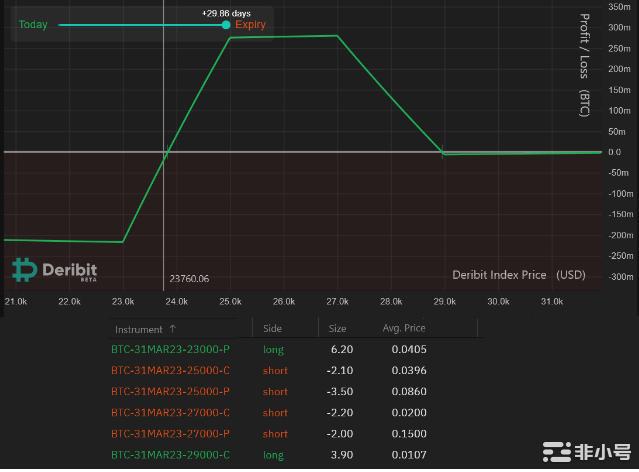Select the Today label on time slider
639x472 pixels.
point(33,24)
